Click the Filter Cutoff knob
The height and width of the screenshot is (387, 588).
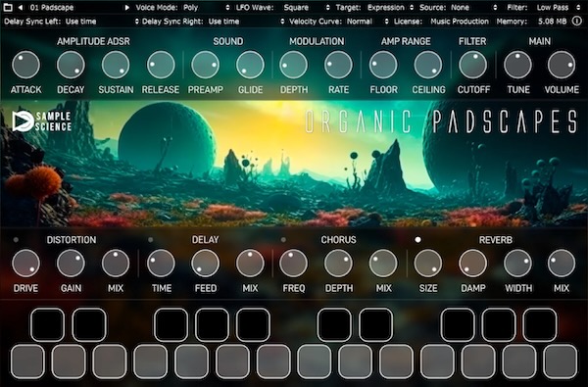pos(472,65)
